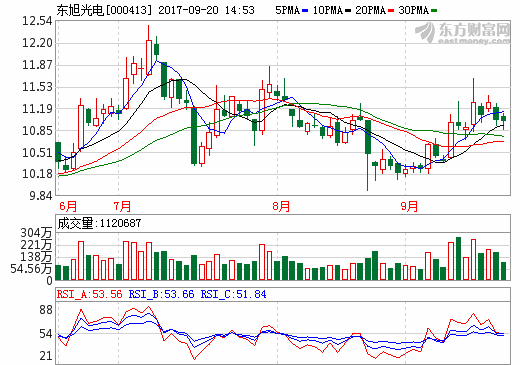Viewport: 520px width, 365px height.
Task: Click the 10PMA legend label
Action: (328, 10)
